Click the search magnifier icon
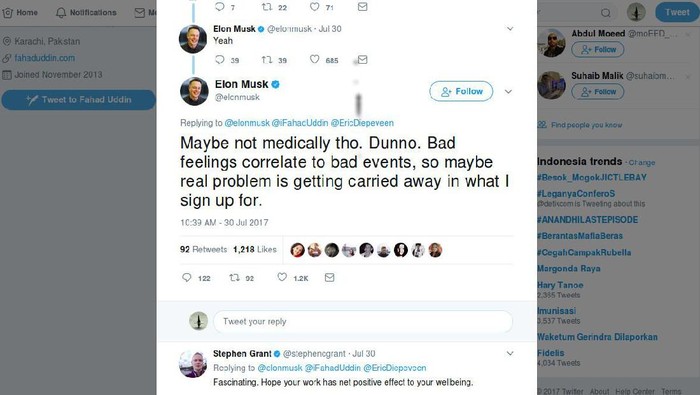Viewport: 700px width, 395px height. [x=605, y=12]
